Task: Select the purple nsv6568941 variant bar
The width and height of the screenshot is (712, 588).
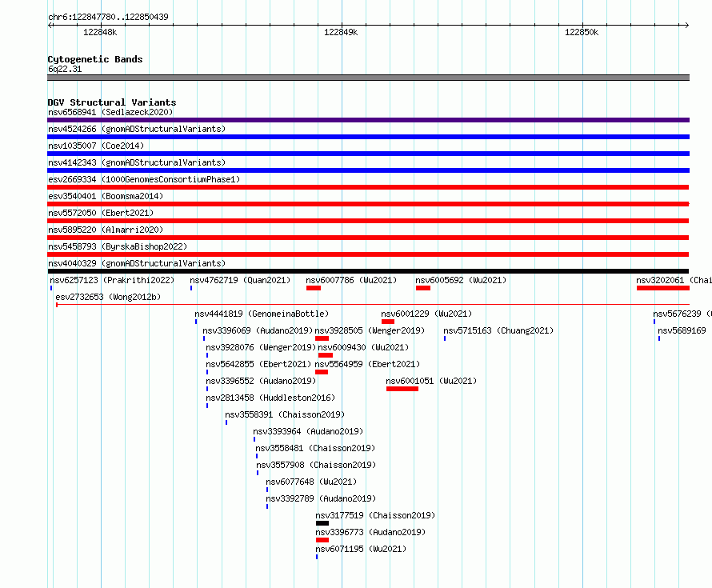Action: click(x=368, y=120)
